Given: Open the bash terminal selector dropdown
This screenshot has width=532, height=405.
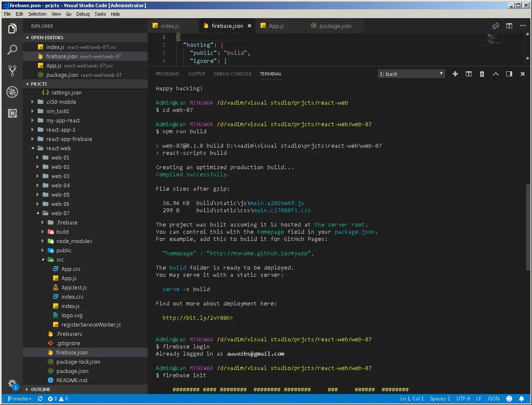Looking at the screenshot, I should [x=411, y=74].
